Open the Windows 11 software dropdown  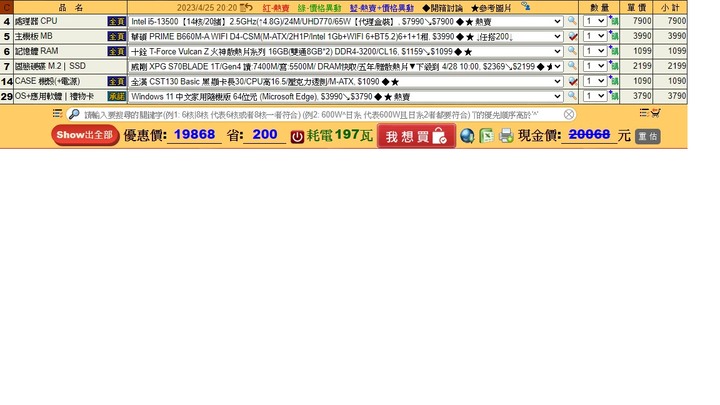point(346,96)
